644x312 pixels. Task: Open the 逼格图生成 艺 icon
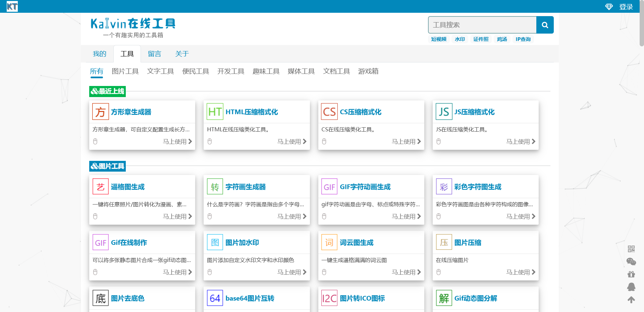click(100, 186)
